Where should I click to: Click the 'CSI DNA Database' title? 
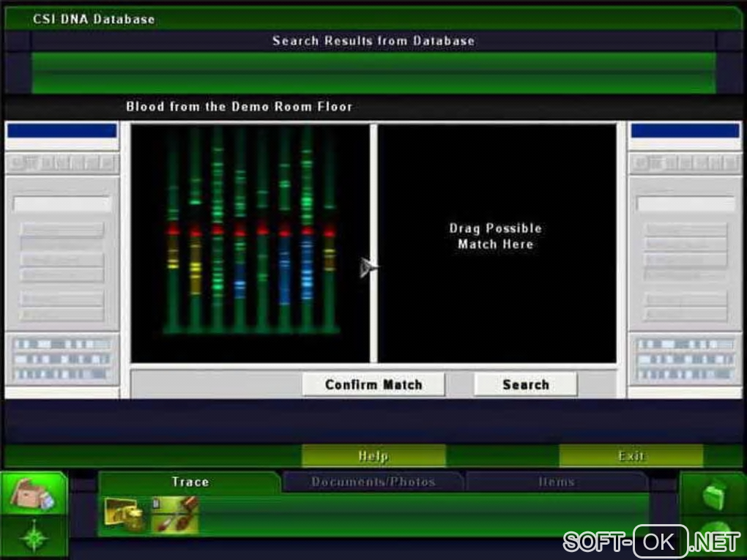point(94,19)
